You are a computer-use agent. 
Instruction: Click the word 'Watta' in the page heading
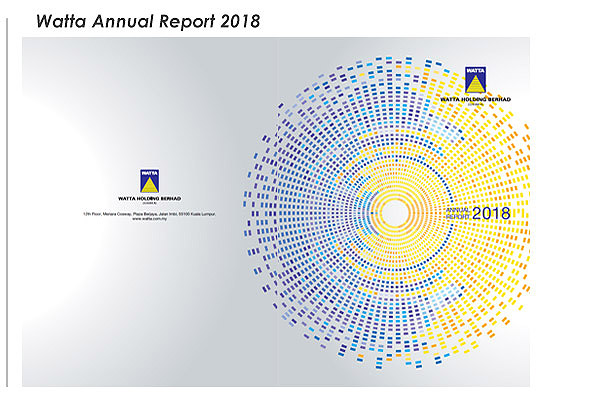(61, 21)
